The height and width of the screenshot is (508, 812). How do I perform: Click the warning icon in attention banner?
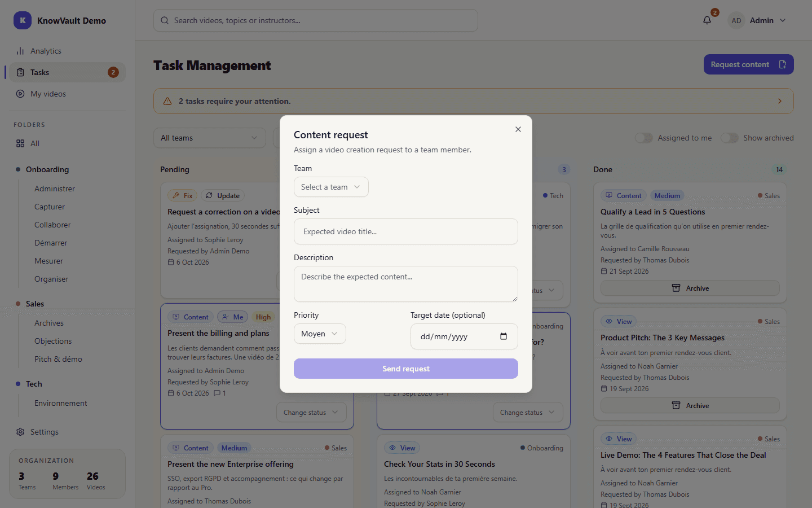167,101
